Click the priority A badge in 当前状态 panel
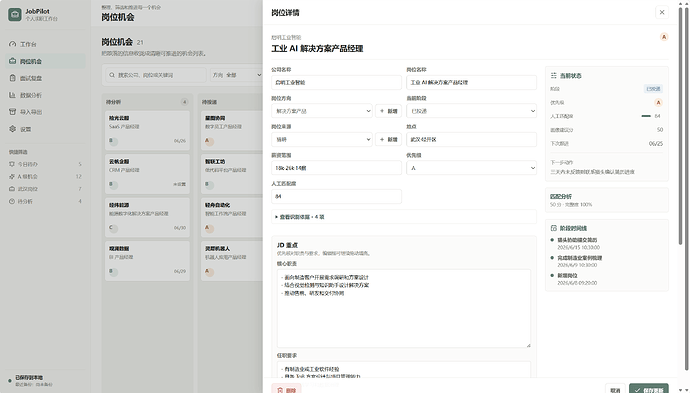Image resolution: width=690 pixels, height=393 pixels. pyautogui.click(x=658, y=103)
